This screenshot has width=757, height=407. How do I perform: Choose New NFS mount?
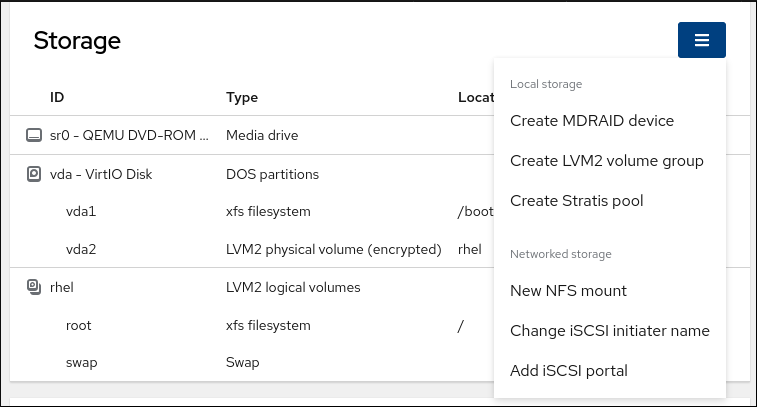click(568, 291)
